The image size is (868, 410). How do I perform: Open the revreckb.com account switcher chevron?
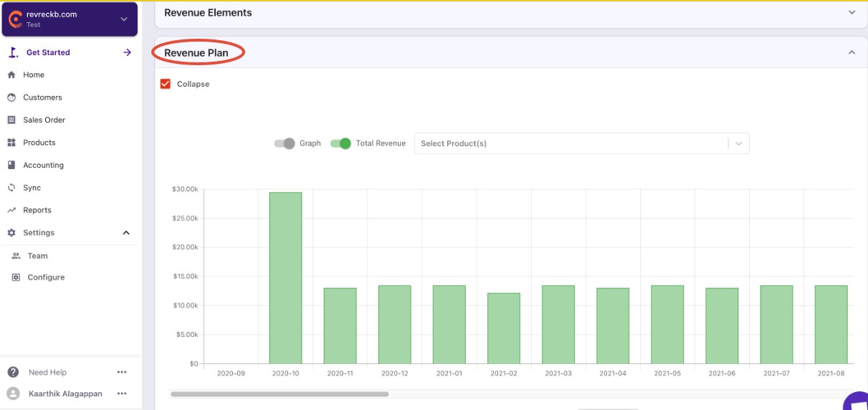click(x=124, y=19)
